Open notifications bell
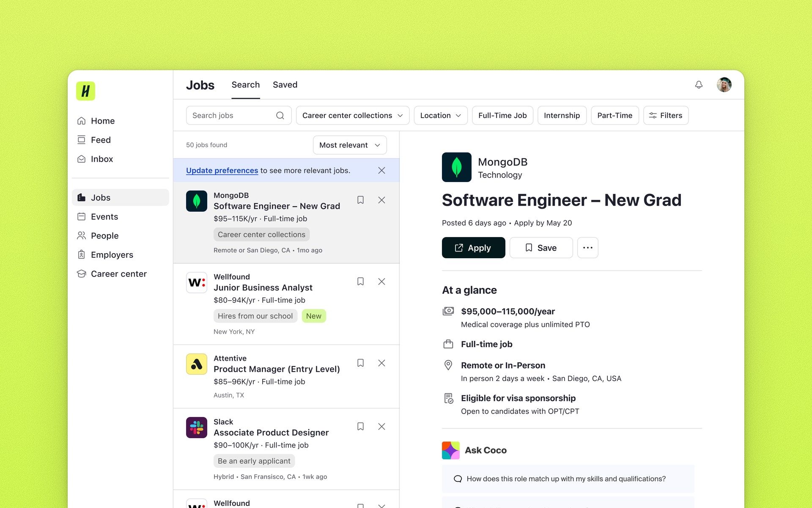 (x=699, y=85)
